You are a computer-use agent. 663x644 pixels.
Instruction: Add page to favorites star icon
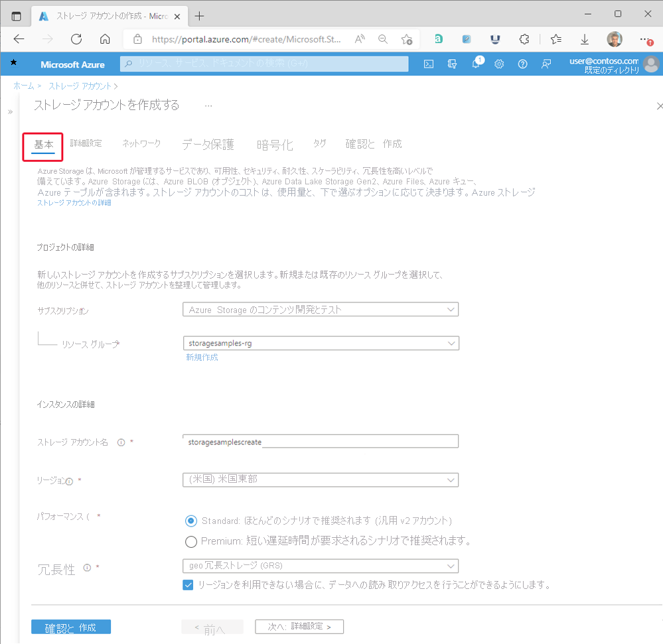pos(407,39)
